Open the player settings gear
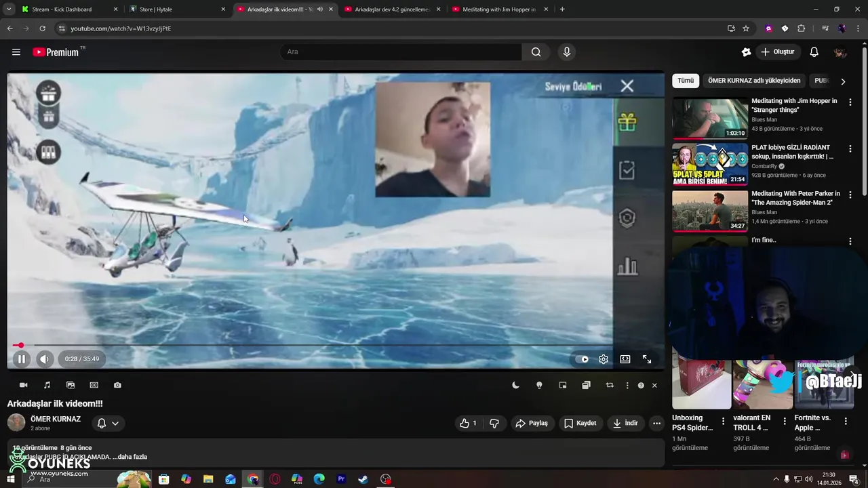Screen dimensions: 868x488 pyautogui.click(x=604, y=359)
